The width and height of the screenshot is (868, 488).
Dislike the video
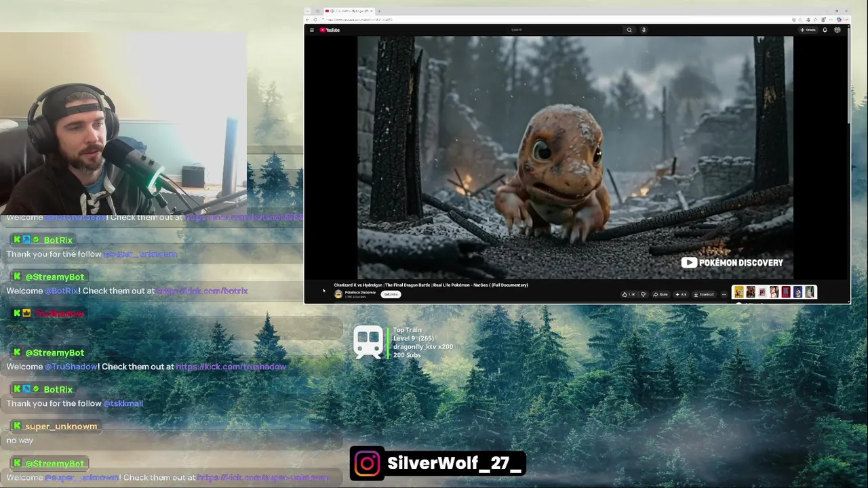click(x=643, y=294)
